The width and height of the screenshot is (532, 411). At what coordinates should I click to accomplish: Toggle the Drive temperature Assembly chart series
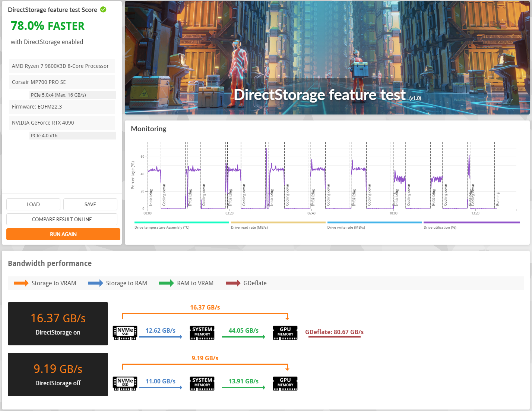[x=181, y=225]
